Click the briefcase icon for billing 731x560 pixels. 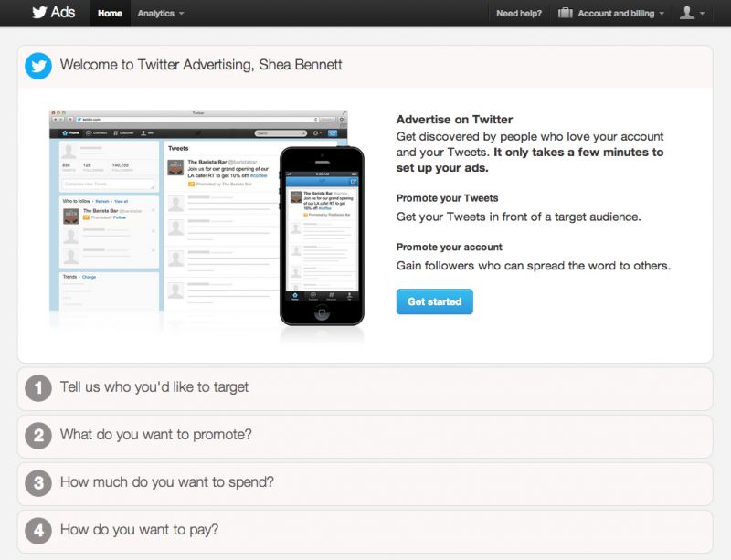click(x=565, y=13)
